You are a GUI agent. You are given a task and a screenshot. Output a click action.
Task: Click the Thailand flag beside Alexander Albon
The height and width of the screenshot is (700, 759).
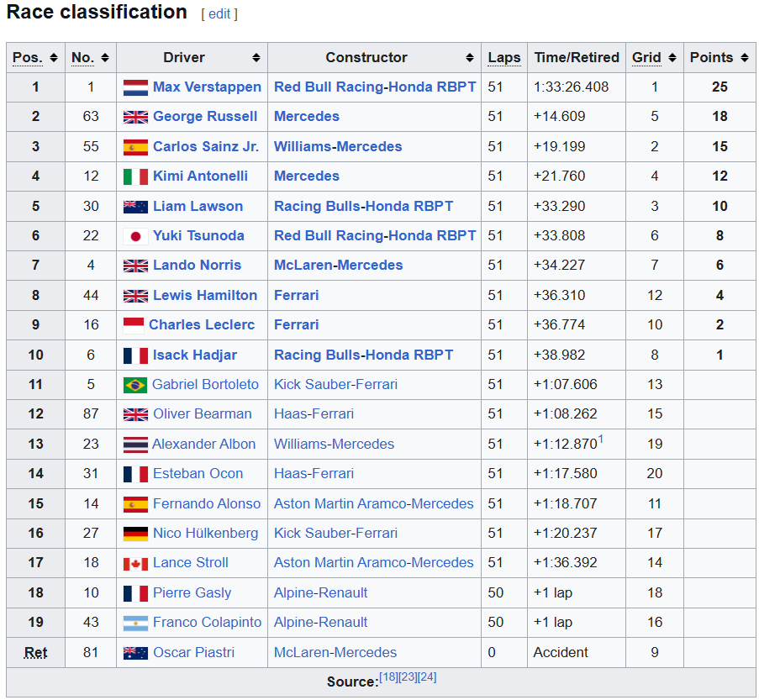pyautogui.click(x=135, y=445)
